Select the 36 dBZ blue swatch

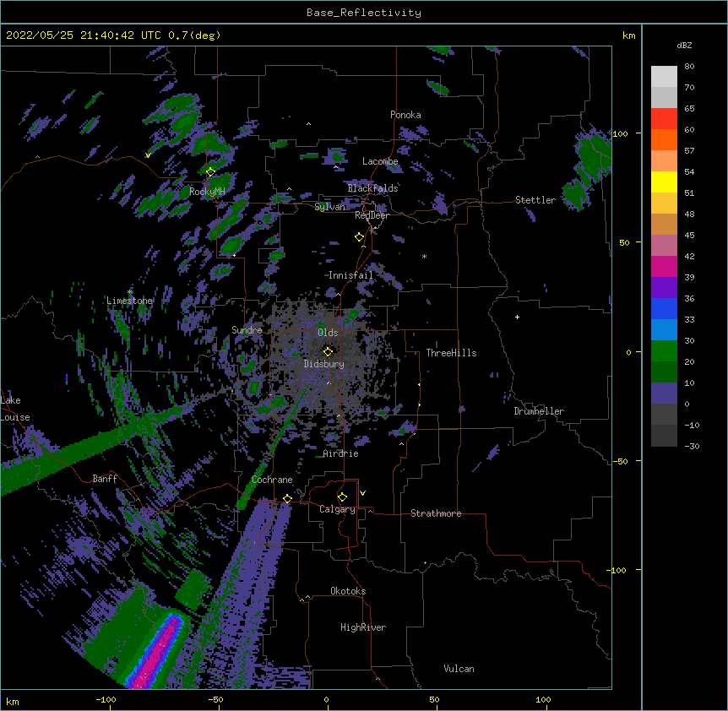point(664,308)
